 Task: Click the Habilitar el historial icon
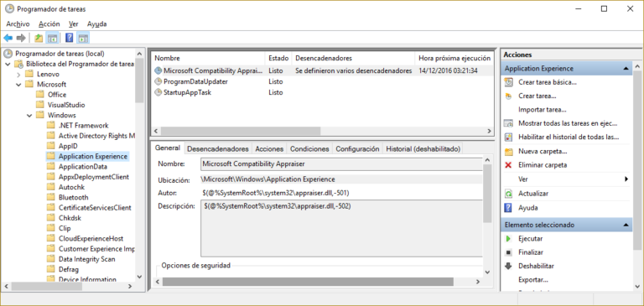(508, 137)
